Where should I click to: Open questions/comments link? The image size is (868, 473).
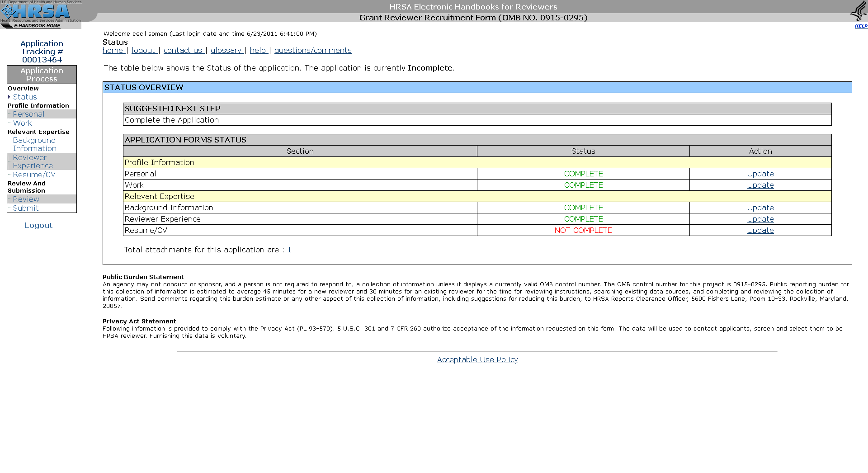313,50
